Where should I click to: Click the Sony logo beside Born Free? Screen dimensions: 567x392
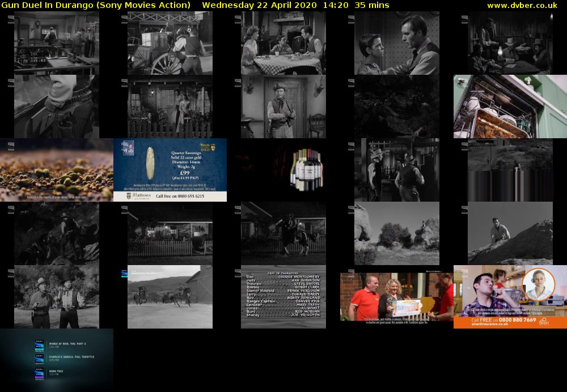point(39,373)
